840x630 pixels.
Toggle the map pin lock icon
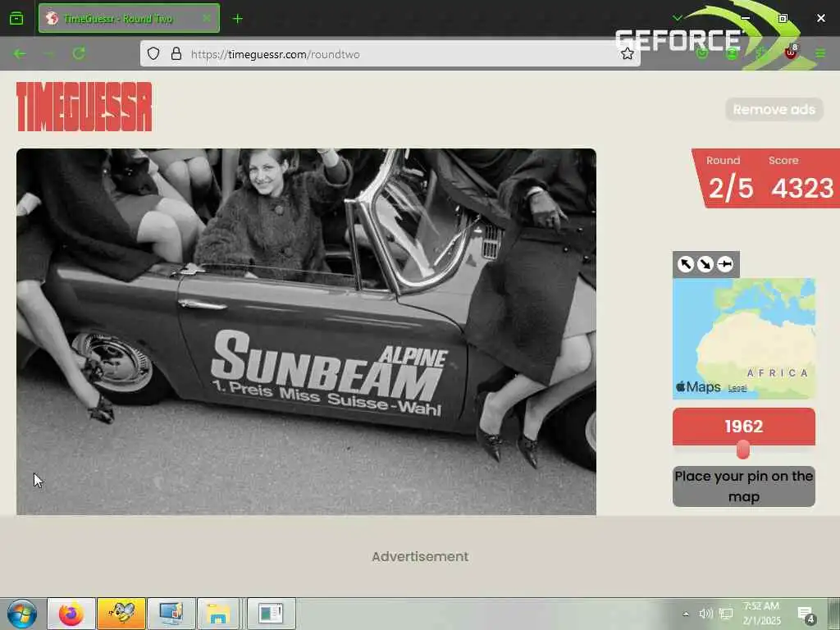(x=725, y=264)
